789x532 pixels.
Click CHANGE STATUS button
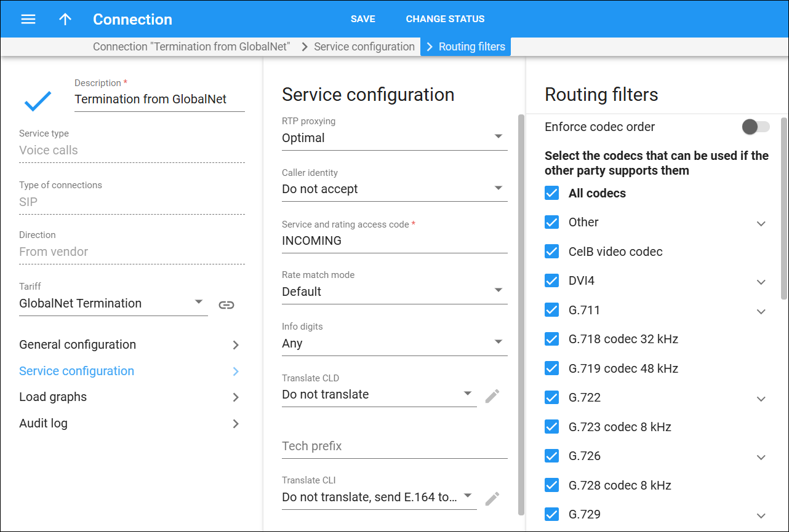tap(445, 19)
